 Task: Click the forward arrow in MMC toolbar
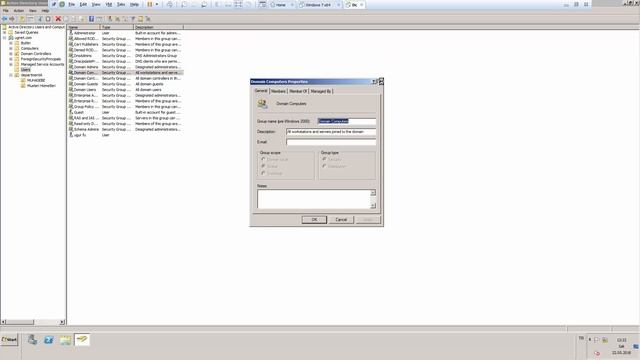(x=12, y=19)
